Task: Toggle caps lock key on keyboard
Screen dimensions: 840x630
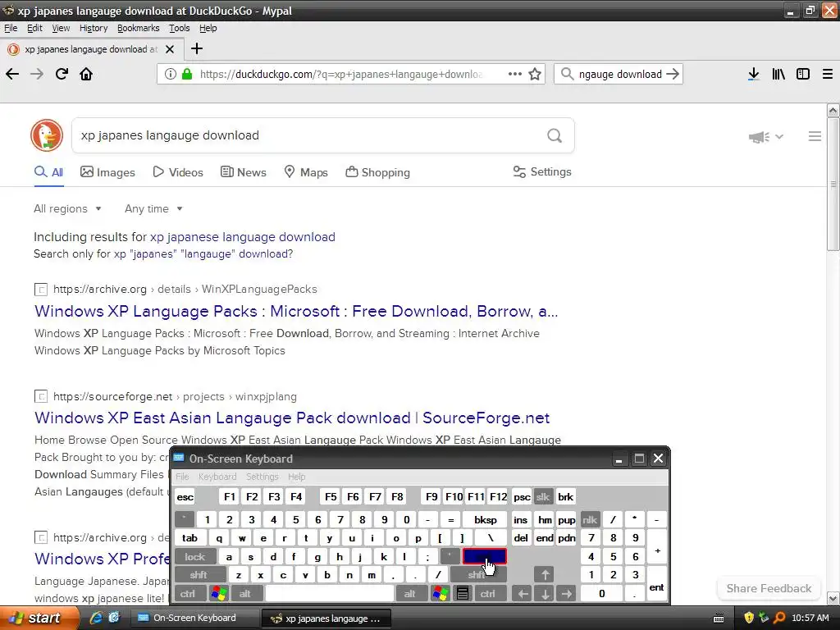Action: [195, 557]
